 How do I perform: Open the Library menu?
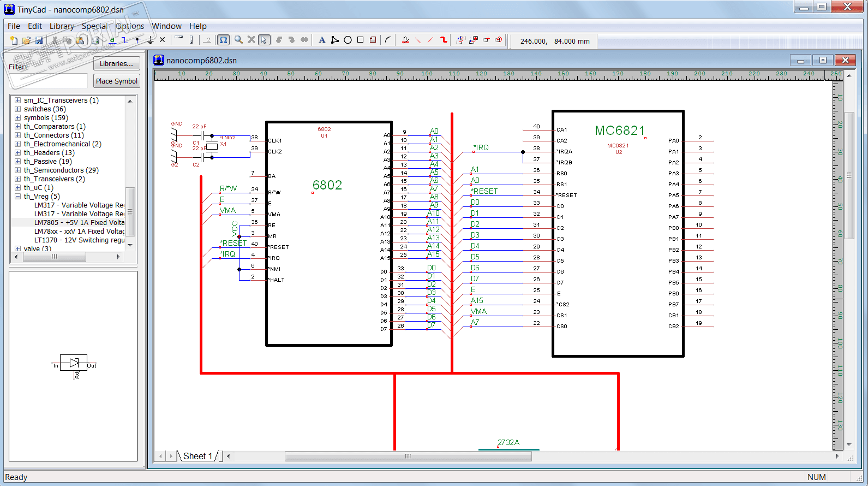61,26
